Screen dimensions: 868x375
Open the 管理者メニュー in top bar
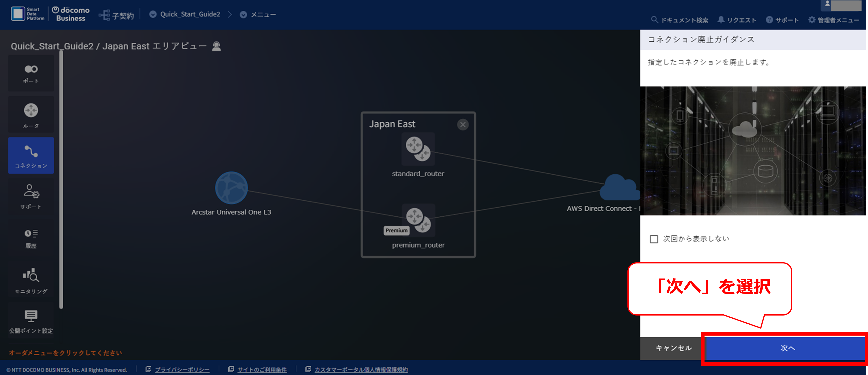pos(834,20)
